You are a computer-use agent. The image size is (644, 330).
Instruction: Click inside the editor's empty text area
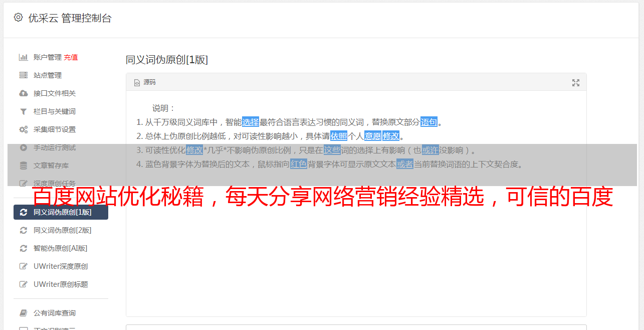click(356, 261)
